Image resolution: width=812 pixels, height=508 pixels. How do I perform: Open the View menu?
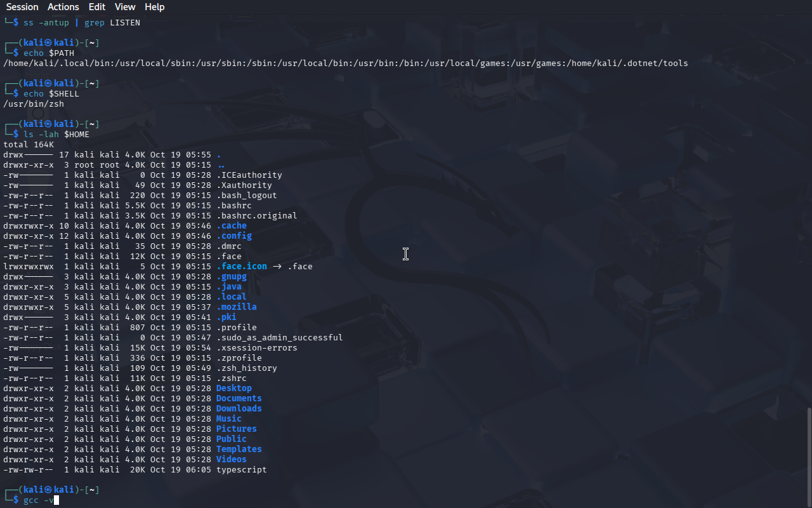pyautogui.click(x=125, y=7)
